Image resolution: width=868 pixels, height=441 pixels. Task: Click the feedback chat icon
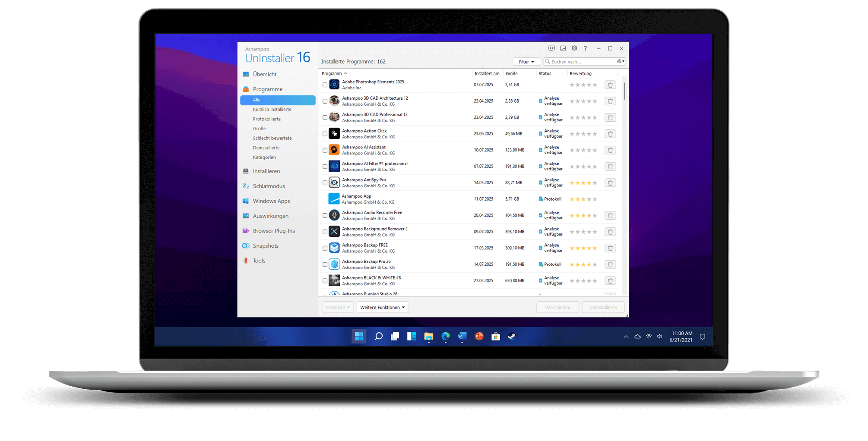pos(551,48)
